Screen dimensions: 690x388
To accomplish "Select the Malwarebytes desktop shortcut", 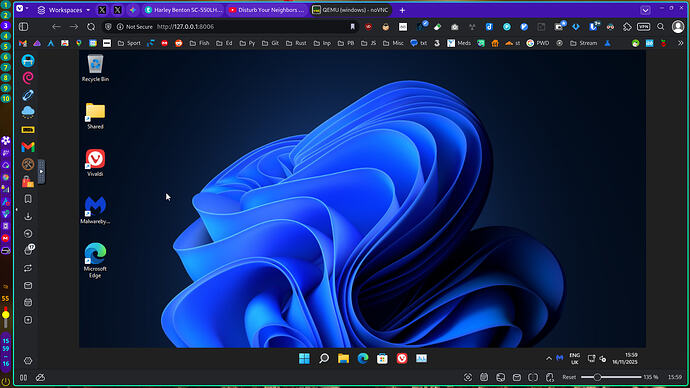I will click(95, 210).
